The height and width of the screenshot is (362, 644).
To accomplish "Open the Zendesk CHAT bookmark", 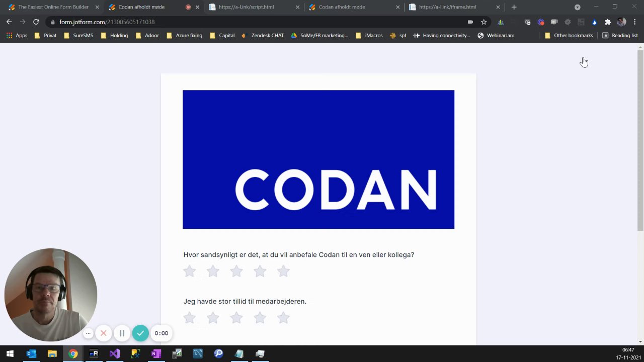I will [262, 35].
